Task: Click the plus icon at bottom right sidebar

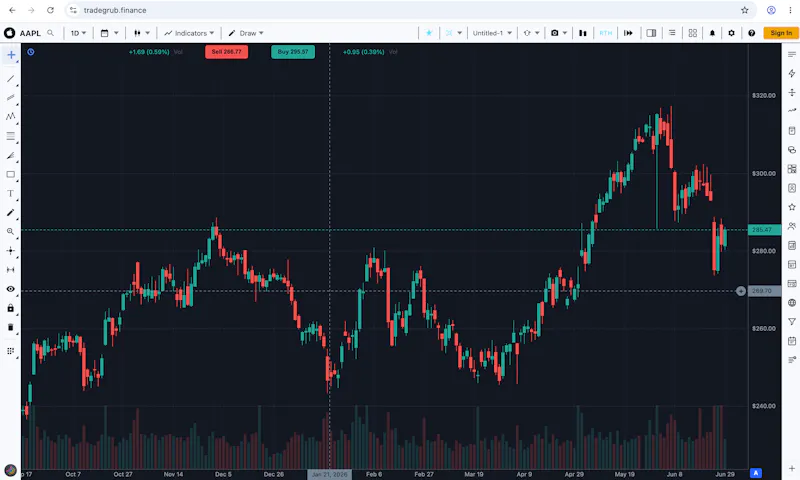Action: [x=791, y=468]
